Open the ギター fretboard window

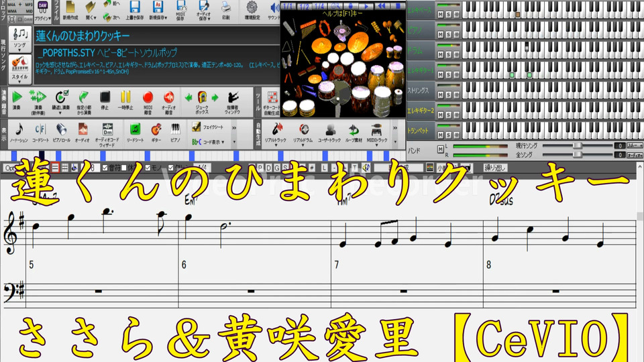[156, 133]
